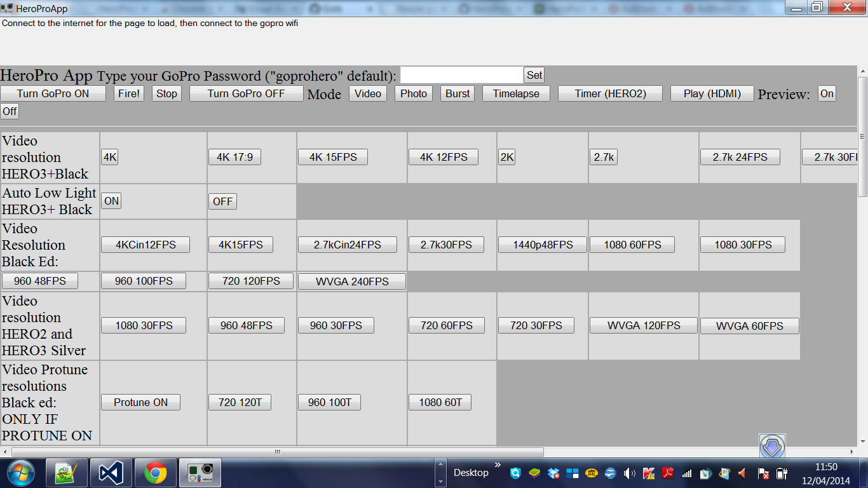
Task: Click the vertical scrollbar thumb
Action: pos(862,137)
